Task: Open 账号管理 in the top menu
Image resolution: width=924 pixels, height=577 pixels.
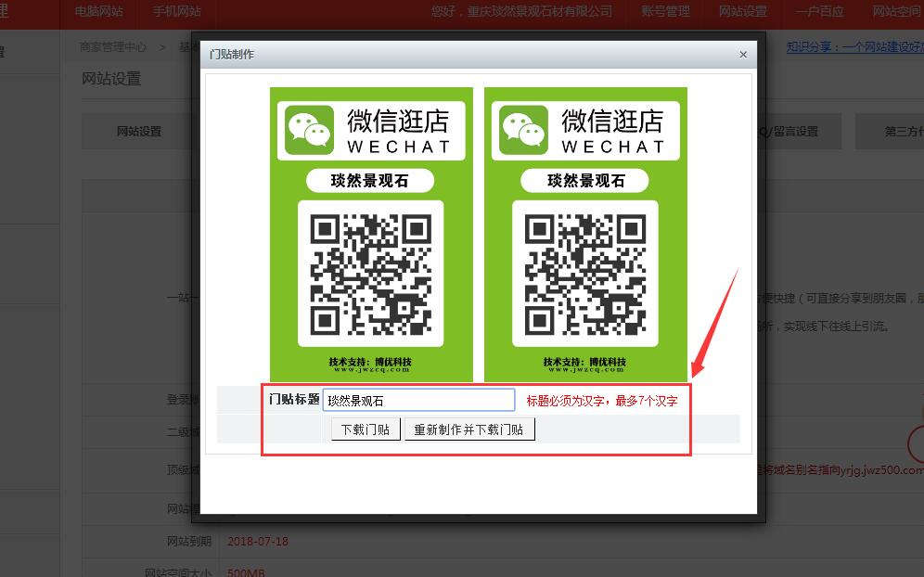Action: [x=666, y=11]
